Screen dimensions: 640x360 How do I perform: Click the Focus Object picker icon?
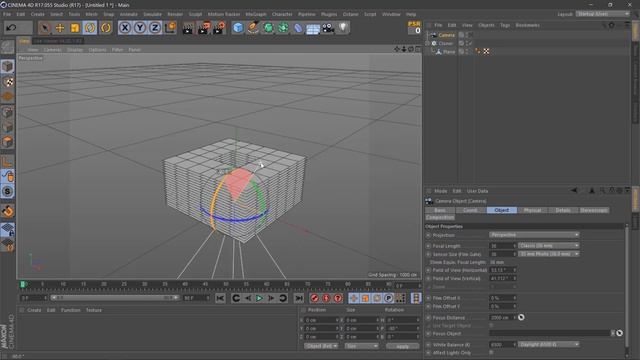coord(620,333)
